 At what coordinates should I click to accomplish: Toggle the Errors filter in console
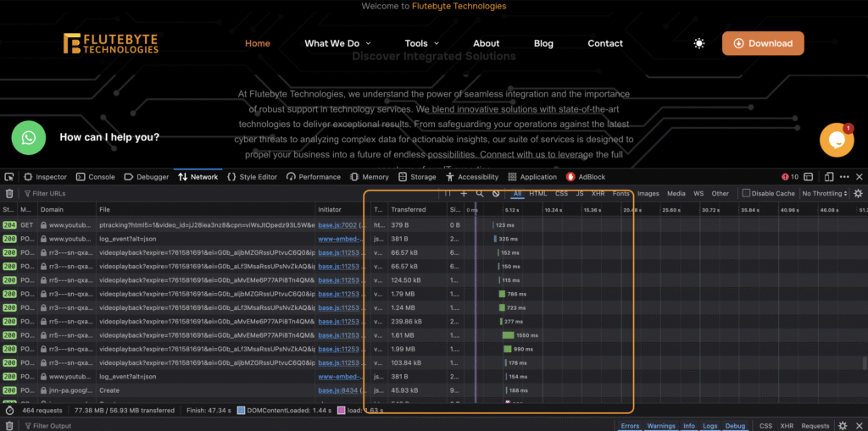pyautogui.click(x=630, y=426)
